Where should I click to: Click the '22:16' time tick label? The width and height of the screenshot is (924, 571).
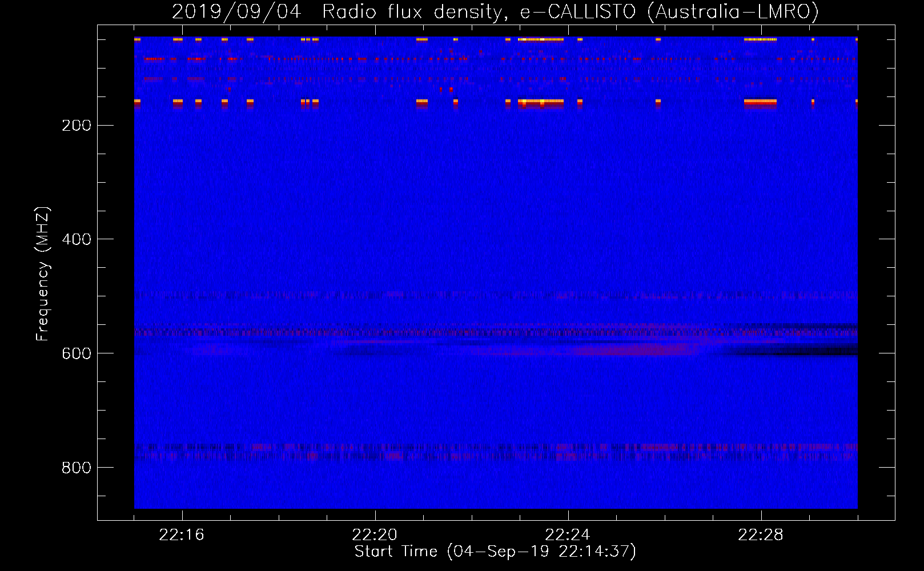(182, 534)
